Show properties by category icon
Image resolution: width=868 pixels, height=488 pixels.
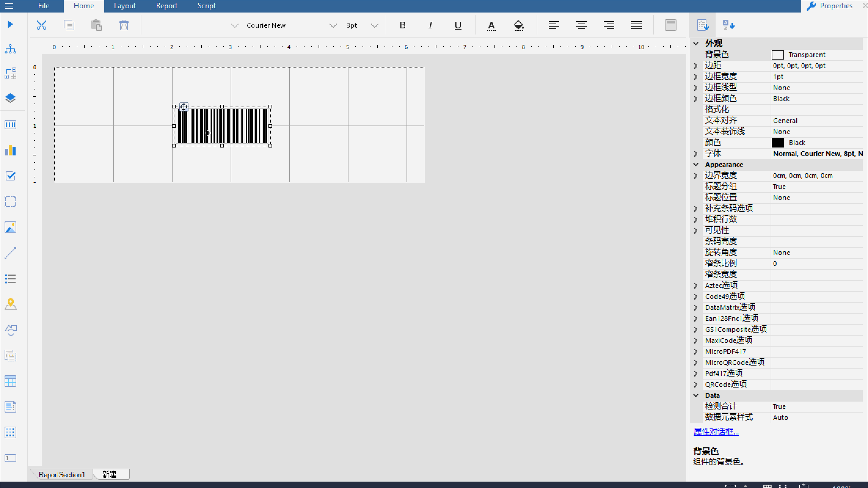click(x=703, y=25)
